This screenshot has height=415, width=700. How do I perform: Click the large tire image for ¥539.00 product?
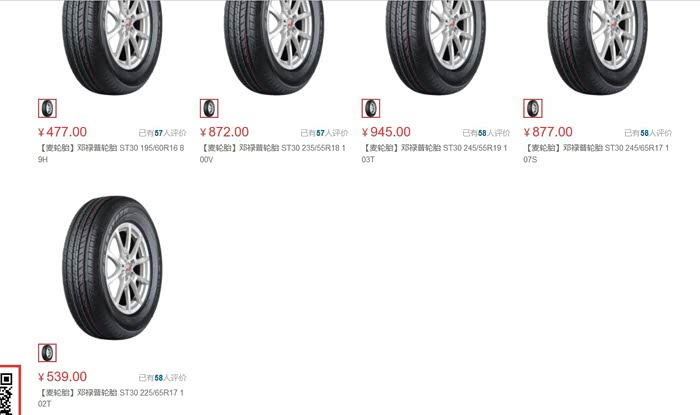[x=112, y=268]
